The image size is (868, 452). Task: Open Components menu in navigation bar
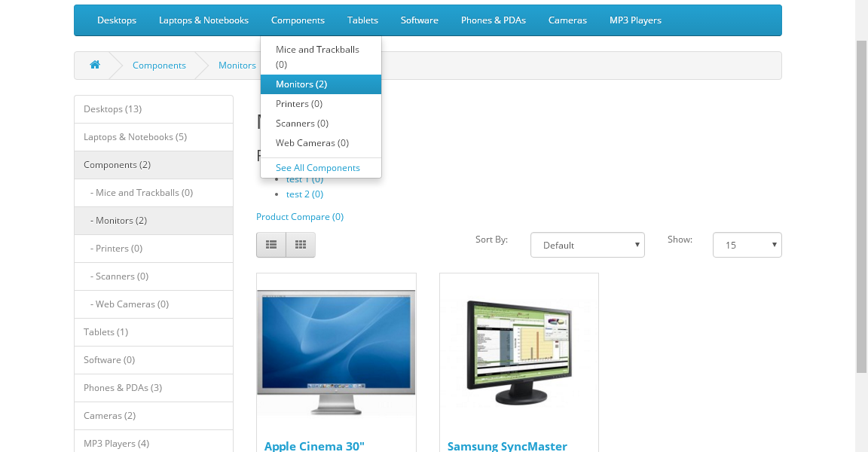pyautogui.click(x=298, y=20)
